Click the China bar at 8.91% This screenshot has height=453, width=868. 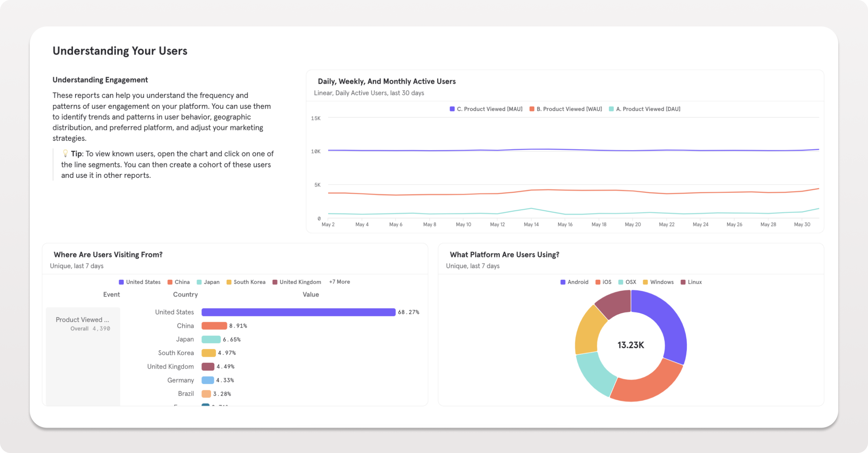tap(214, 326)
